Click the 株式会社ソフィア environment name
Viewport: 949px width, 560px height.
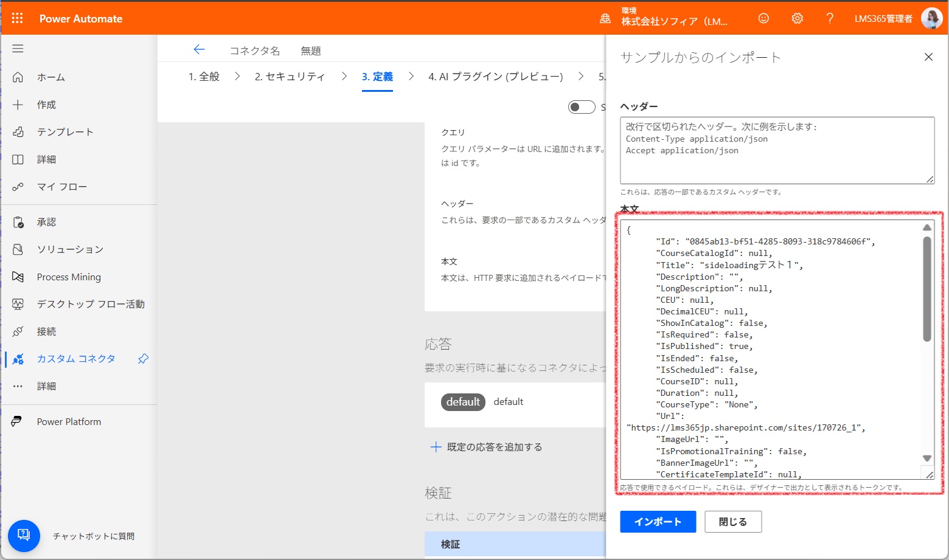[x=674, y=22]
